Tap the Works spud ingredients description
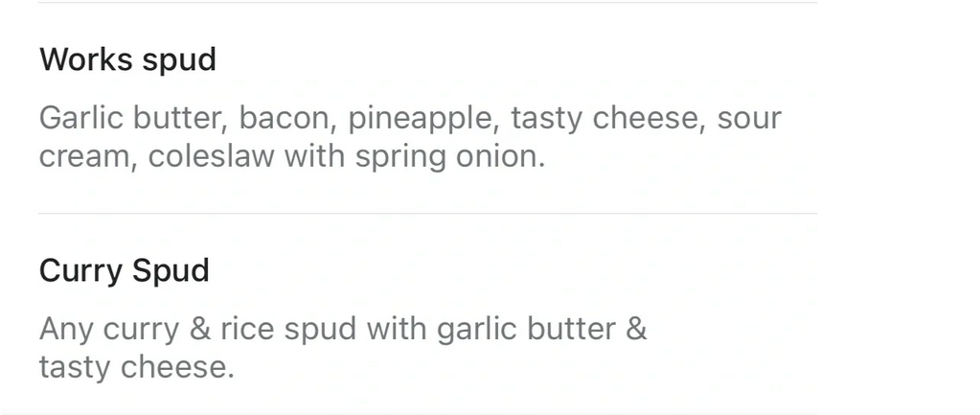The image size is (980, 415). [x=410, y=137]
